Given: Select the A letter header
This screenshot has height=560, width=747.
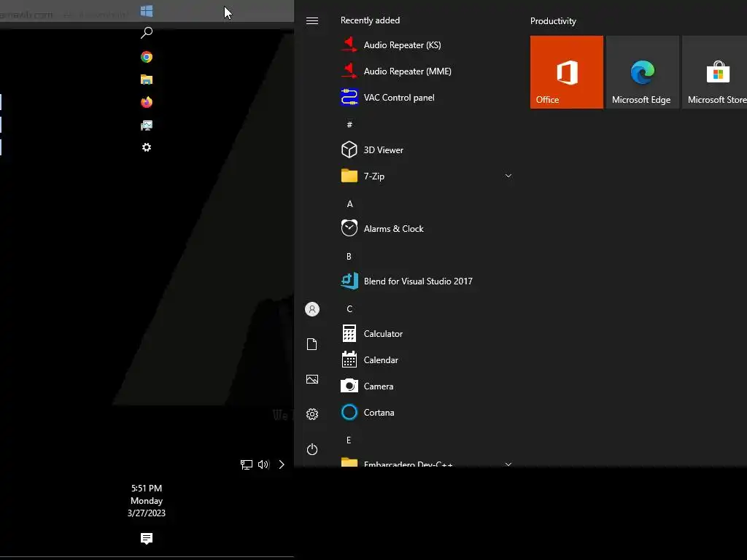Looking at the screenshot, I should [349, 204].
